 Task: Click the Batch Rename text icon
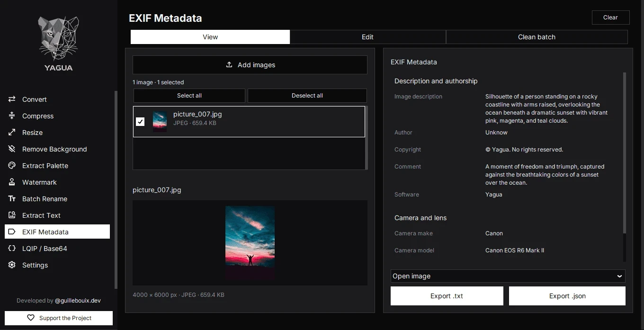(12, 199)
